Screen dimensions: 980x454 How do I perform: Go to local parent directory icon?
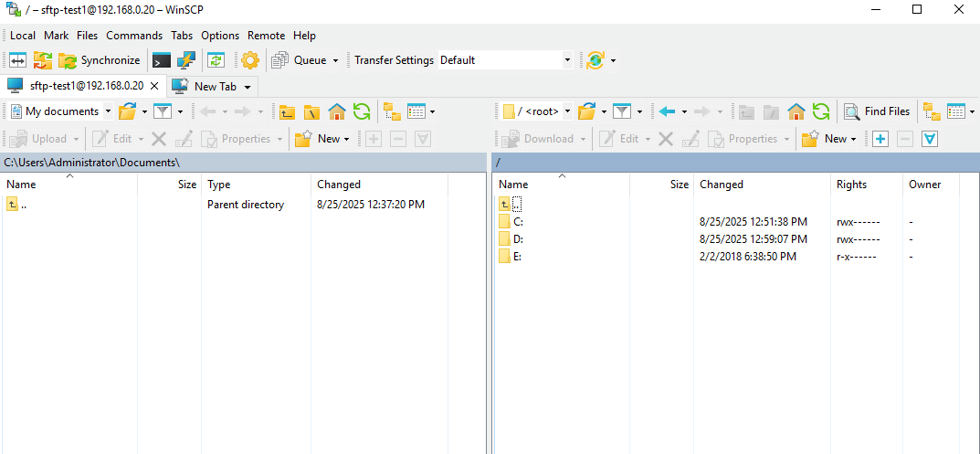coord(287,112)
